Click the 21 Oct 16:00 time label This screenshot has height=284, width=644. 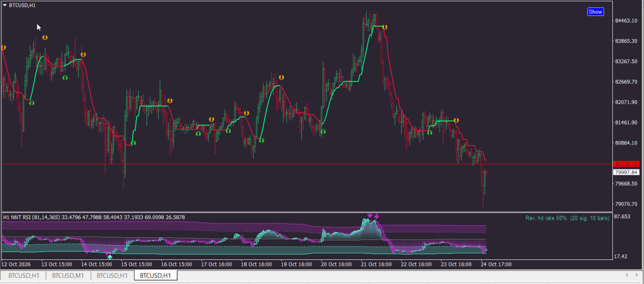(x=377, y=264)
